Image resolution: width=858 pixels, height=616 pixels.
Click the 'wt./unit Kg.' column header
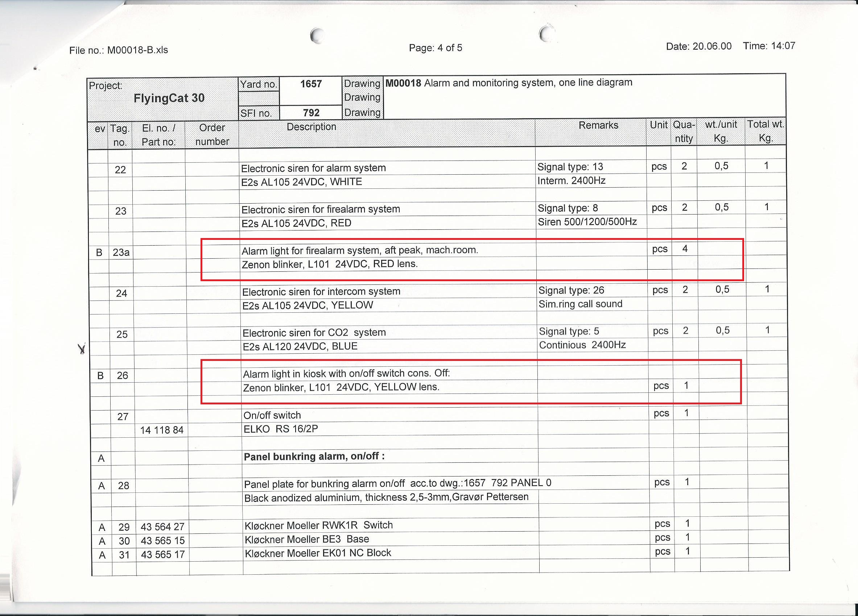click(721, 132)
